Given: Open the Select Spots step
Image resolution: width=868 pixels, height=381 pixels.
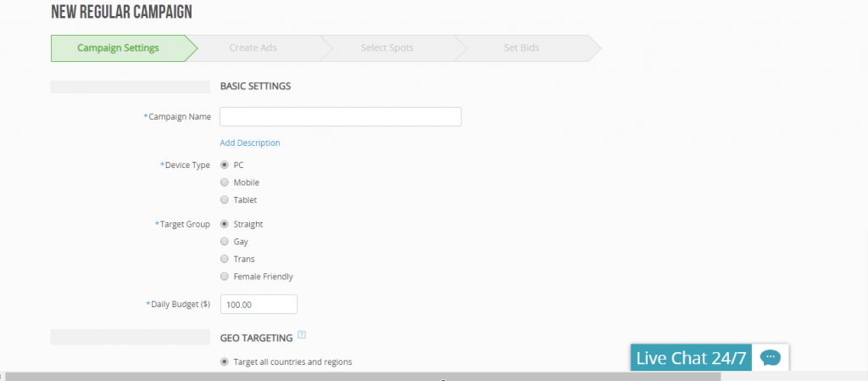Looking at the screenshot, I should [x=387, y=48].
